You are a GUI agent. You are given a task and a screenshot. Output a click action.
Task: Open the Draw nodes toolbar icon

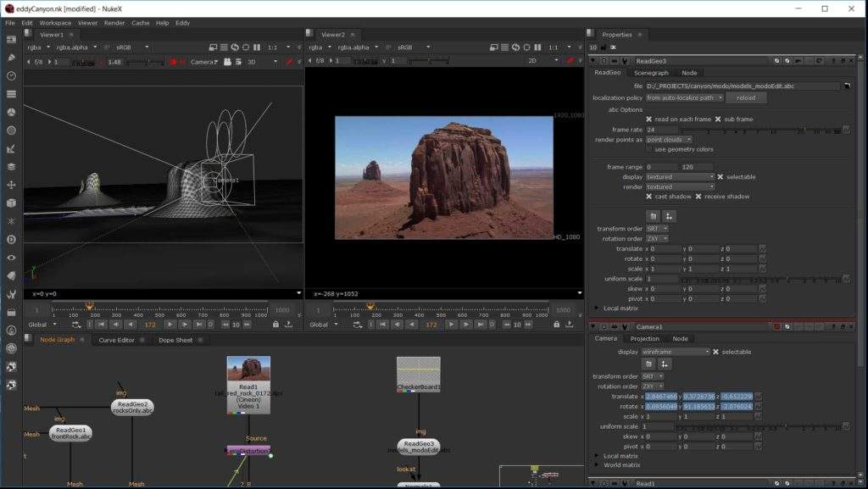pos(11,58)
